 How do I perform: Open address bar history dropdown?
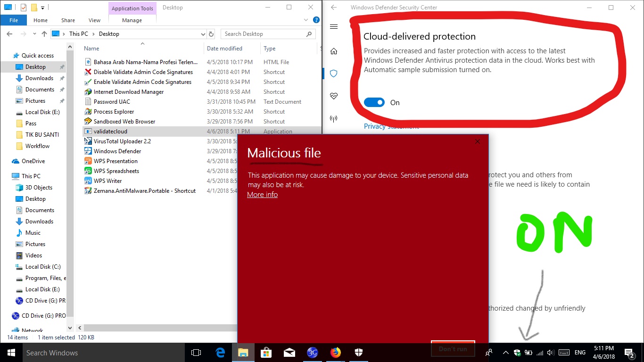[203, 34]
